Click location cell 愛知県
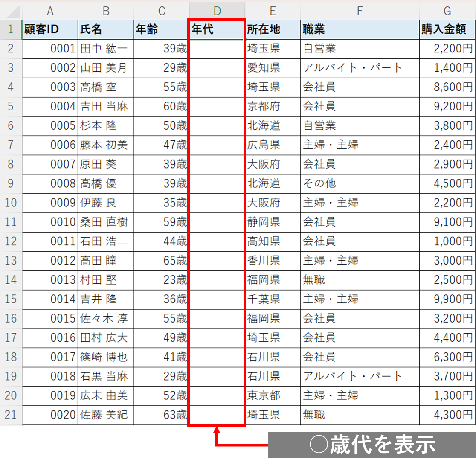The image size is (476, 471). 273,68
